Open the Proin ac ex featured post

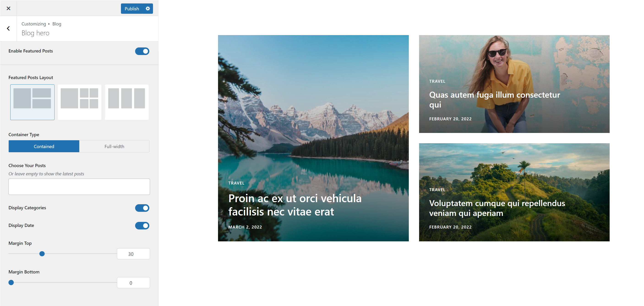pyautogui.click(x=295, y=205)
